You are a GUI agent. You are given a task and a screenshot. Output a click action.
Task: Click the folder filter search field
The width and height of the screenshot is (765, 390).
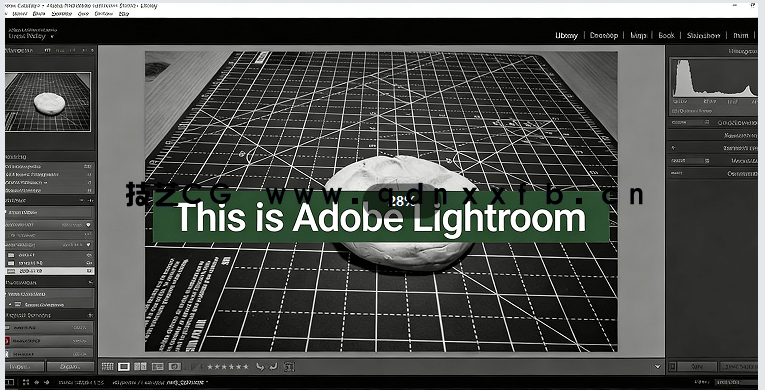point(49,213)
